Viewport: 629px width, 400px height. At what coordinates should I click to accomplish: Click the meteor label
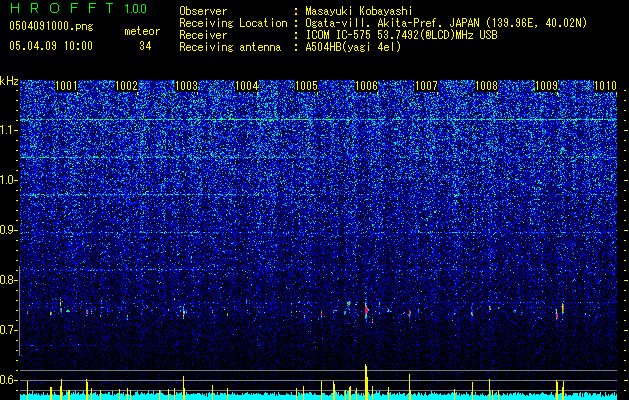(142, 31)
